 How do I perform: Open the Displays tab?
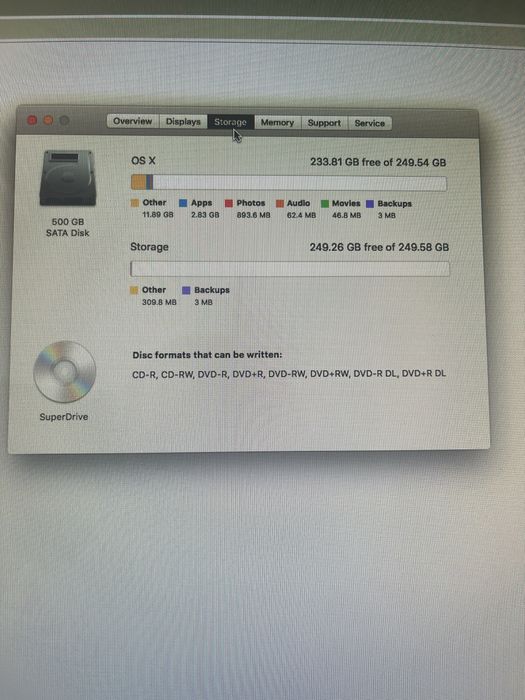tap(183, 121)
